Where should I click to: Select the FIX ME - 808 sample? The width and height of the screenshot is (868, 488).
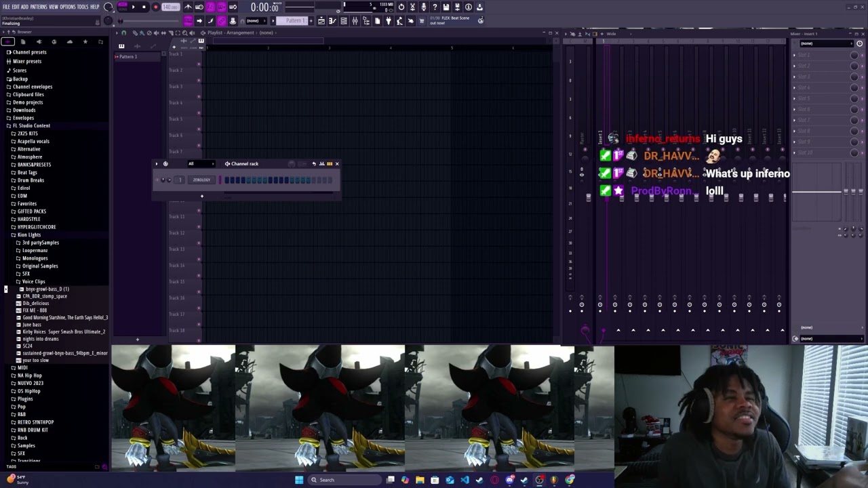click(35, 310)
